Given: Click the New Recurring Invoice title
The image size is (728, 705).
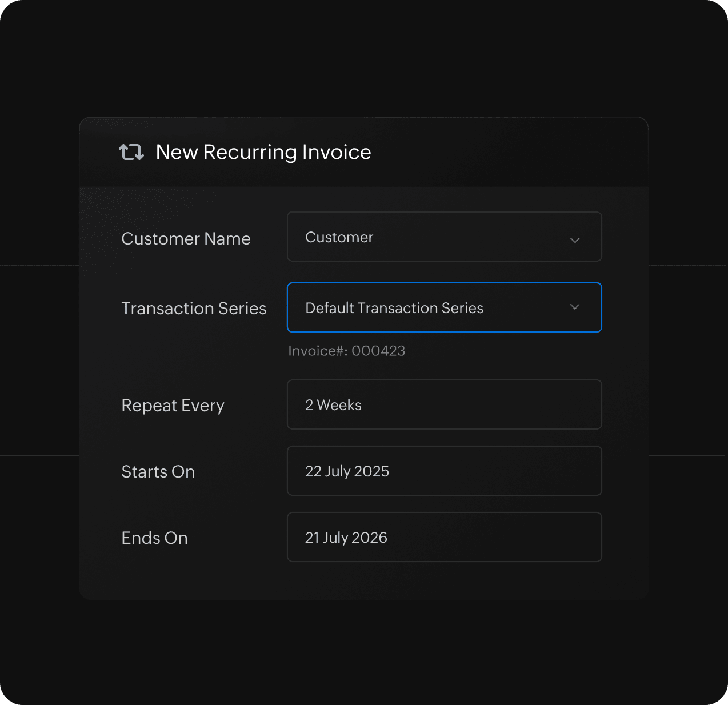Looking at the screenshot, I should [x=263, y=152].
